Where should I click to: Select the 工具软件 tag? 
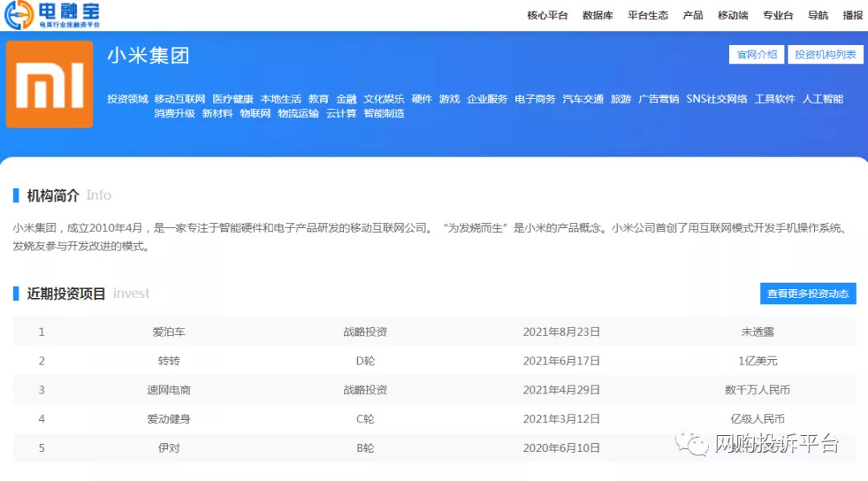click(775, 99)
